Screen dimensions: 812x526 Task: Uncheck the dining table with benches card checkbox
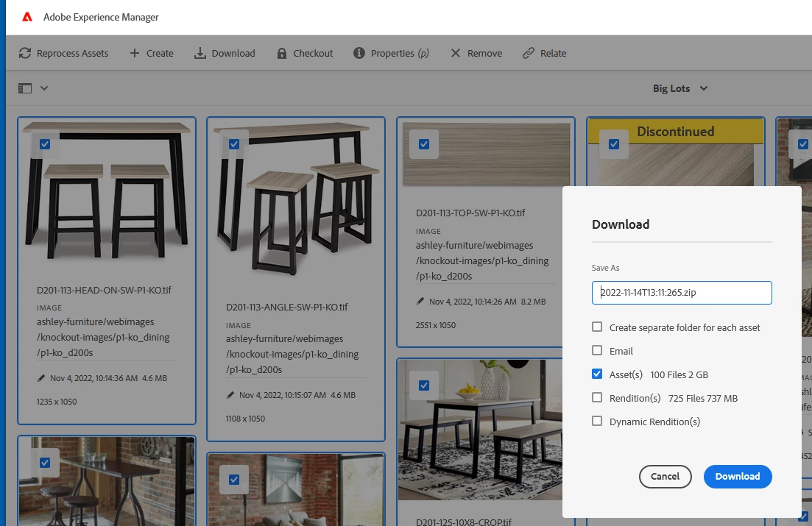(x=424, y=385)
